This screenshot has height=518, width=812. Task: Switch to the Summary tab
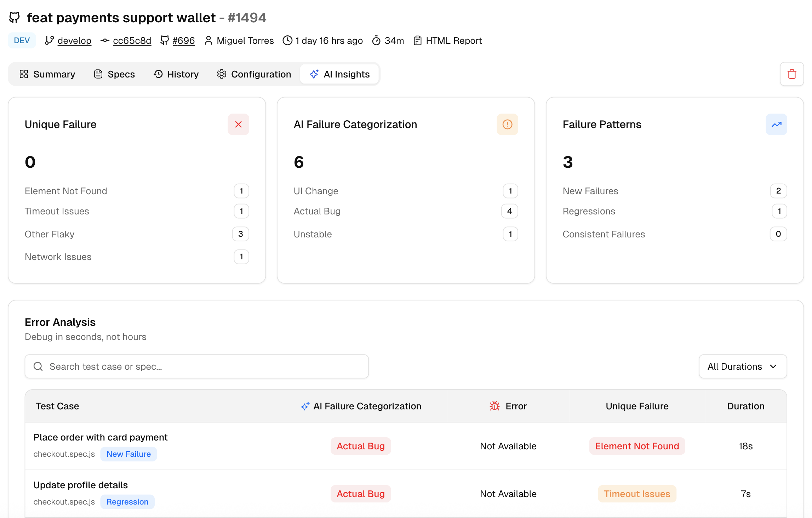(47, 74)
